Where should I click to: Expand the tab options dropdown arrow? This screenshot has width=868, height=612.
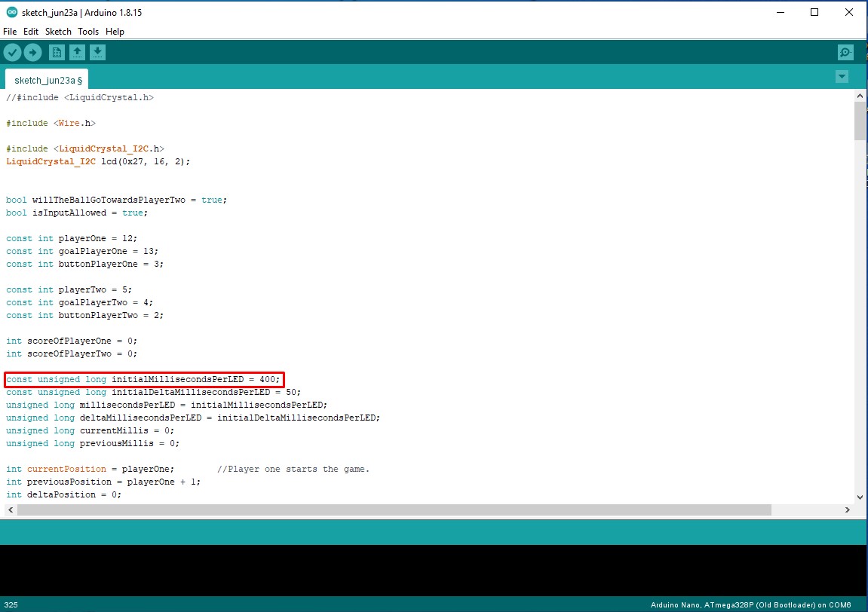click(x=842, y=77)
